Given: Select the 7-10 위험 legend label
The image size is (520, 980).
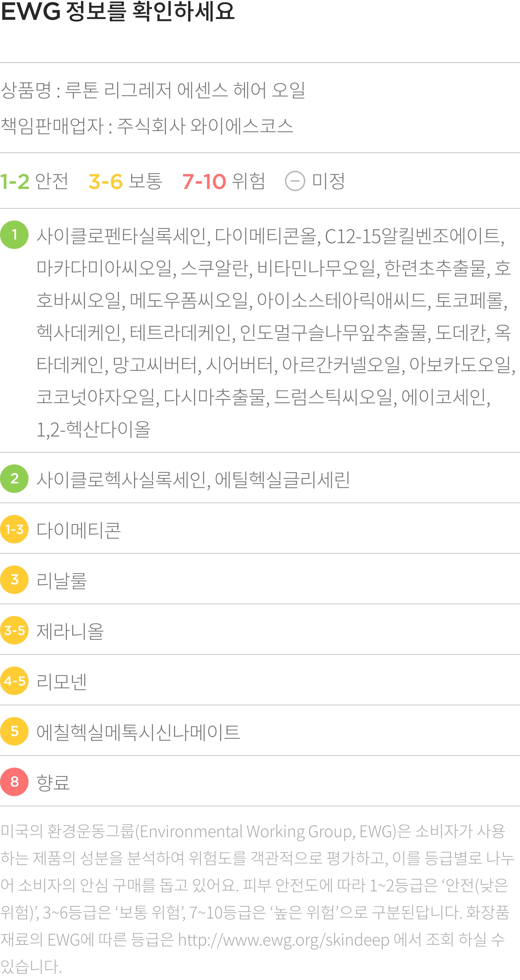Looking at the screenshot, I should click(x=224, y=181).
